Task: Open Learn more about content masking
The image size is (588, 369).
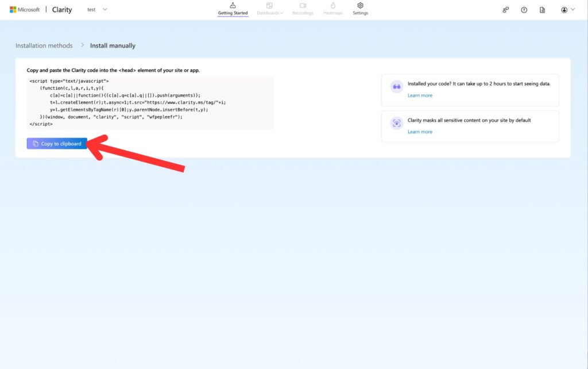Action: click(420, 132)
